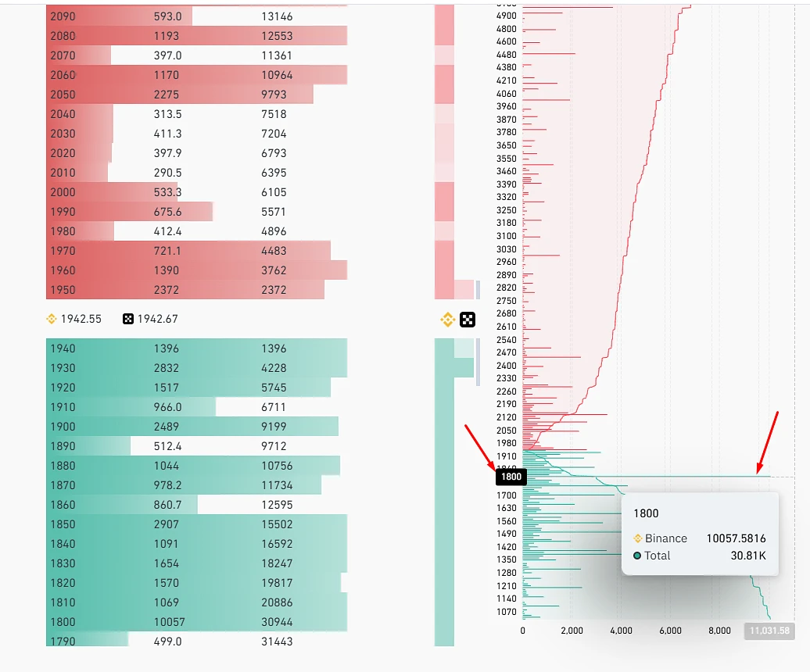Click the grey scrollbar handle beside ask depth
Viewport: 810px width, 672px height.
point(478,290)
